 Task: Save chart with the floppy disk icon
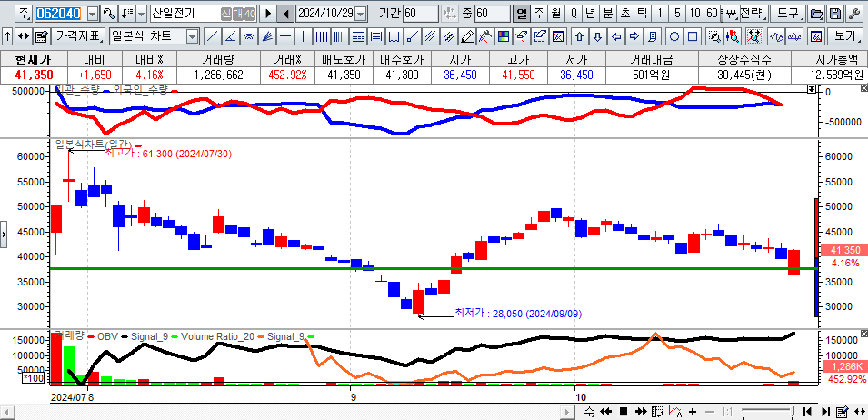(x=836, y=14)
